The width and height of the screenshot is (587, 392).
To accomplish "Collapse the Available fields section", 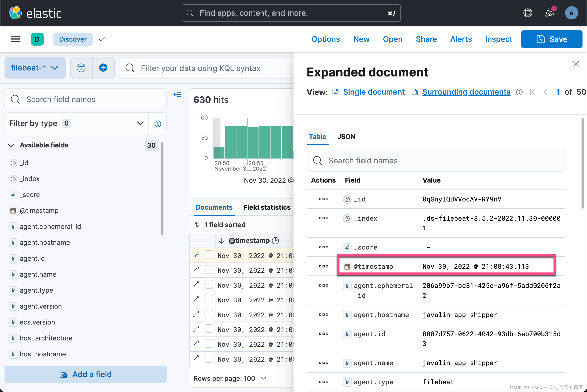I will point(11,145).
